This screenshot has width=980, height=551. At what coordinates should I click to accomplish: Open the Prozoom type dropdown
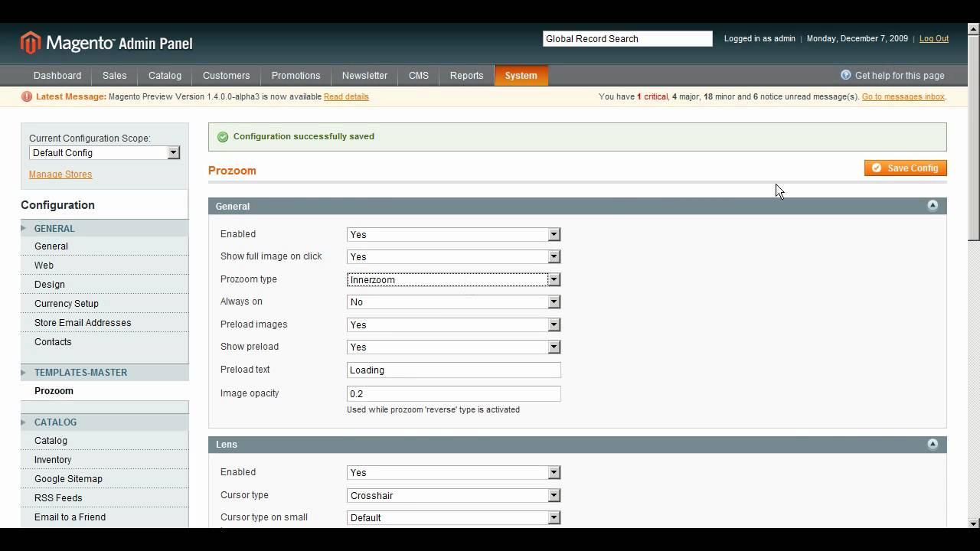point(454,279)
